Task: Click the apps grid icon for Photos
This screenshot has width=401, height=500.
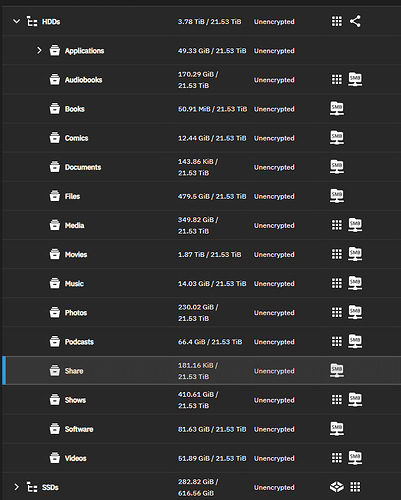Action: click(x=337, y=313)
